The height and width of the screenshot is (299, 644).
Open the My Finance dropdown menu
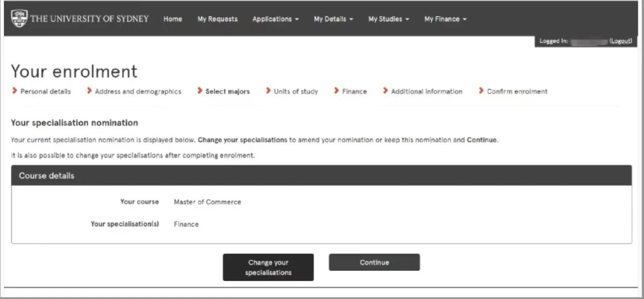[445, 19]
